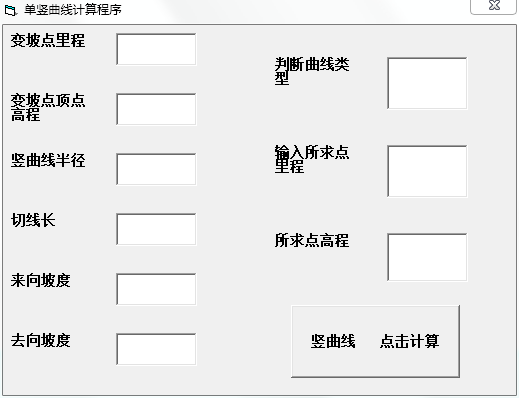The height and width of the screenshot is (398, 519).
Task: Activate the 来向坡度 input field
Action: point(156,289)
